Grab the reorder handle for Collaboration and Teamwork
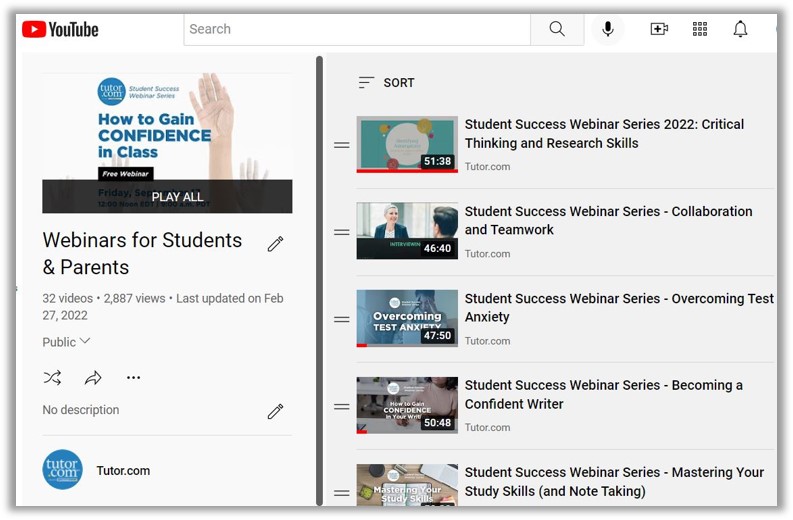Screen dimensions: 793x520 [x=342, y=232]
